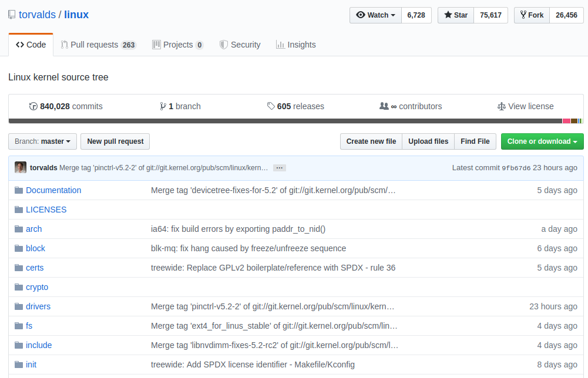Viewport: 588px width, 378px height.
Task: Click the Projects board icon
Action: 156,45
